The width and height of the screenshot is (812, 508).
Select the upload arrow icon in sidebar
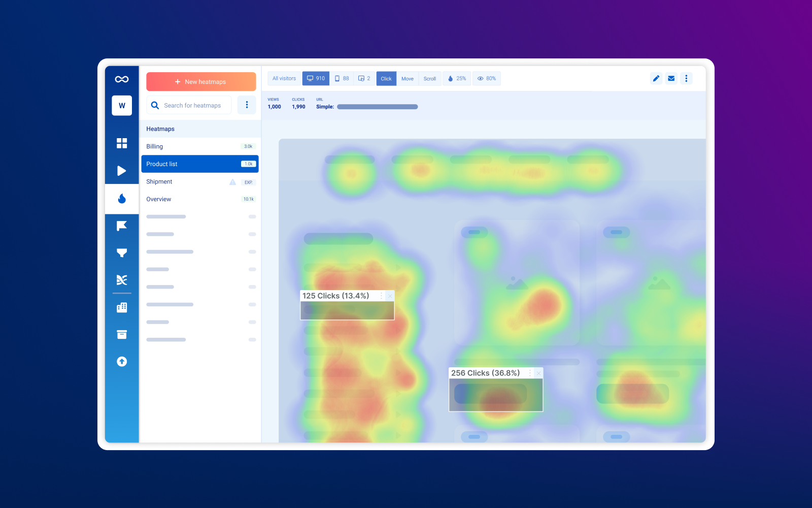[122, 361]
